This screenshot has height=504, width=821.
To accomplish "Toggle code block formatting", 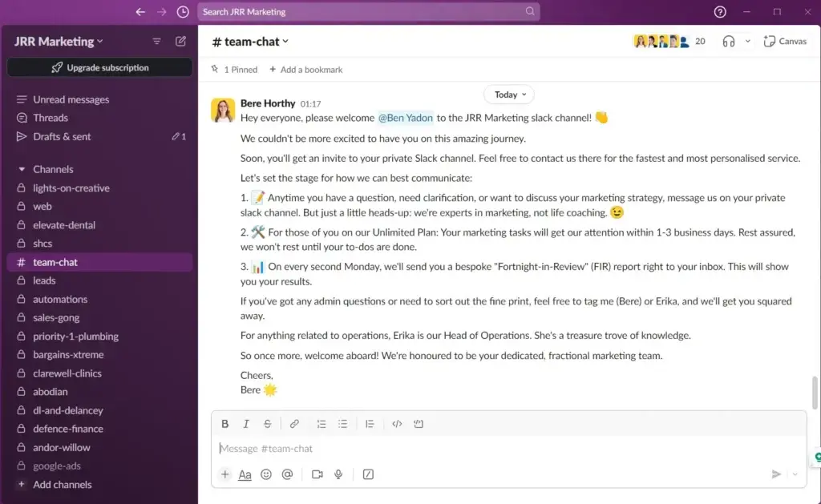I will (419, 423).
